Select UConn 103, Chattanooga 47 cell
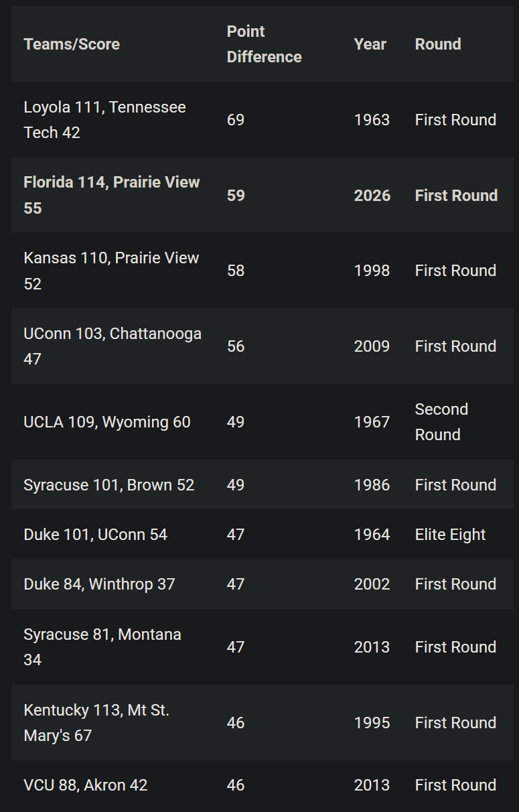Viewport: 519px width, 812px height. 113,346
